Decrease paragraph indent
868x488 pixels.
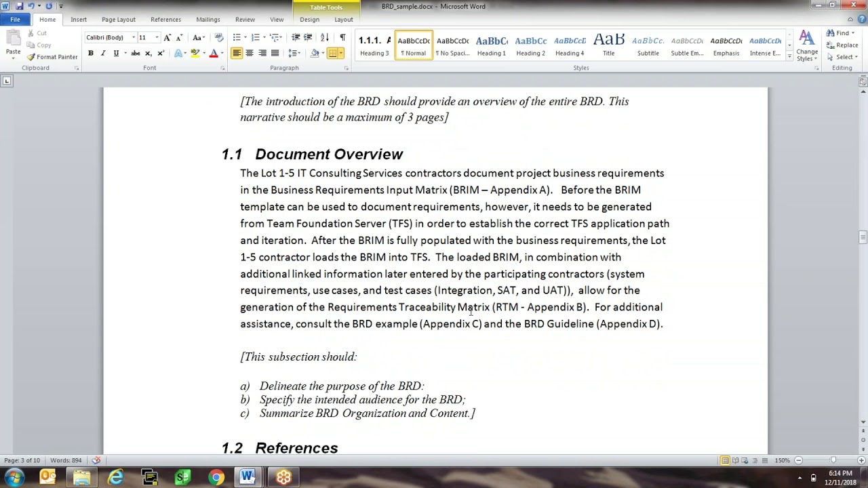pyautogui.click(x=294, y=37)
